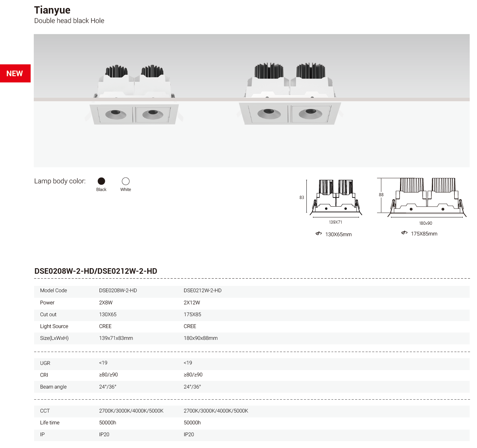Image resolution: width=477 pixels, height=448 pixels.
Task: Click the 2X8W power value
Action: [x=106, y=303]
